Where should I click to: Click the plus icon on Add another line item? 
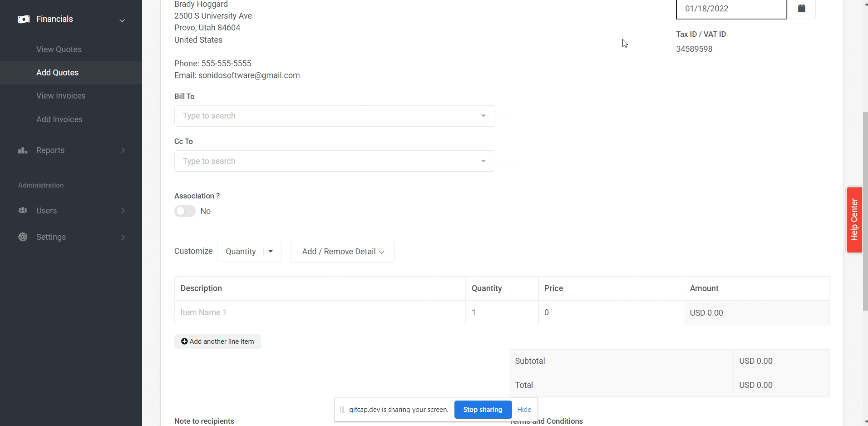[184, 342]
